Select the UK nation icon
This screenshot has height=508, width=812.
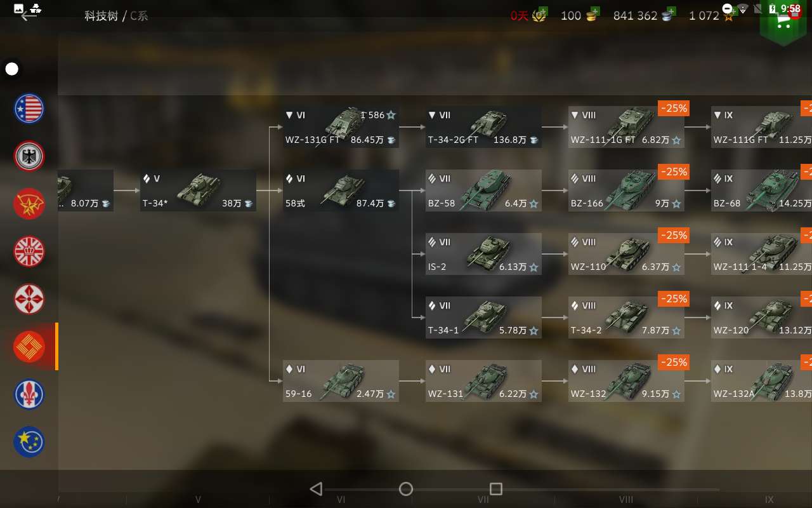[x=29, y=251]
